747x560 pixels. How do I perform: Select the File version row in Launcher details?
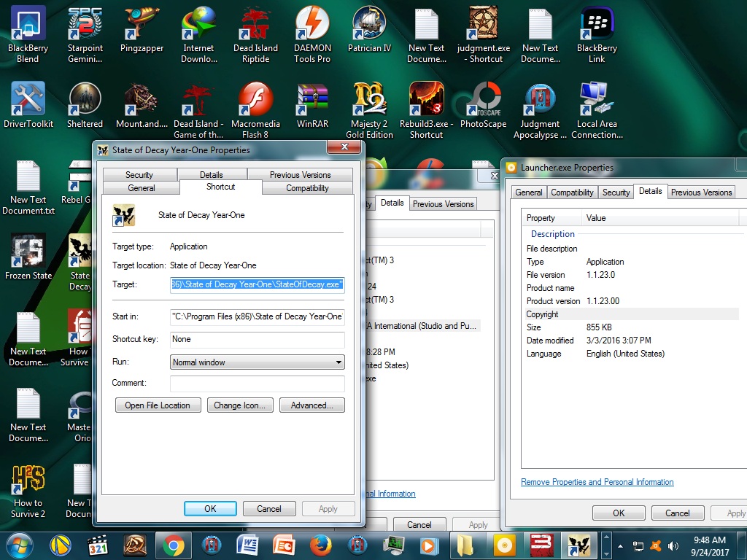coord(632,275)
